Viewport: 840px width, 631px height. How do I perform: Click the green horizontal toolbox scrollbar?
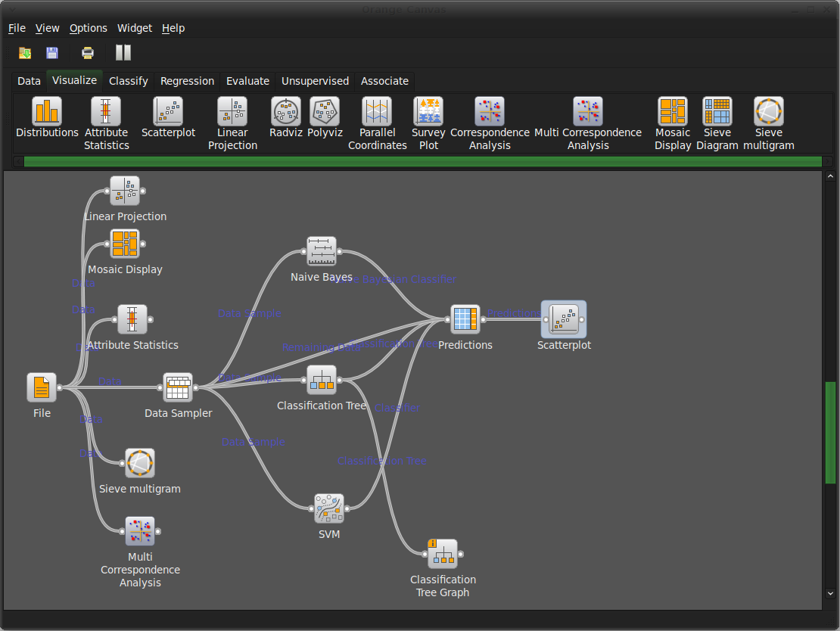tap(422, 161)
